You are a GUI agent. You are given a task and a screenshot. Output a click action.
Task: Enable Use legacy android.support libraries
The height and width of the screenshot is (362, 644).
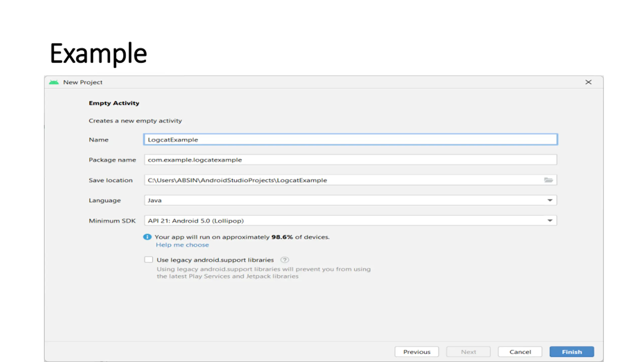148,259
